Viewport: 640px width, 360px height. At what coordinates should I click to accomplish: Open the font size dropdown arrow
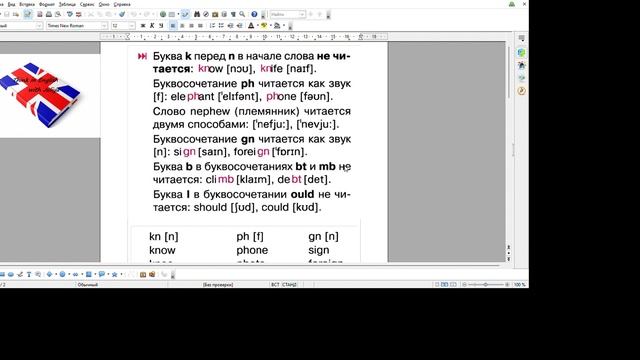131,26
